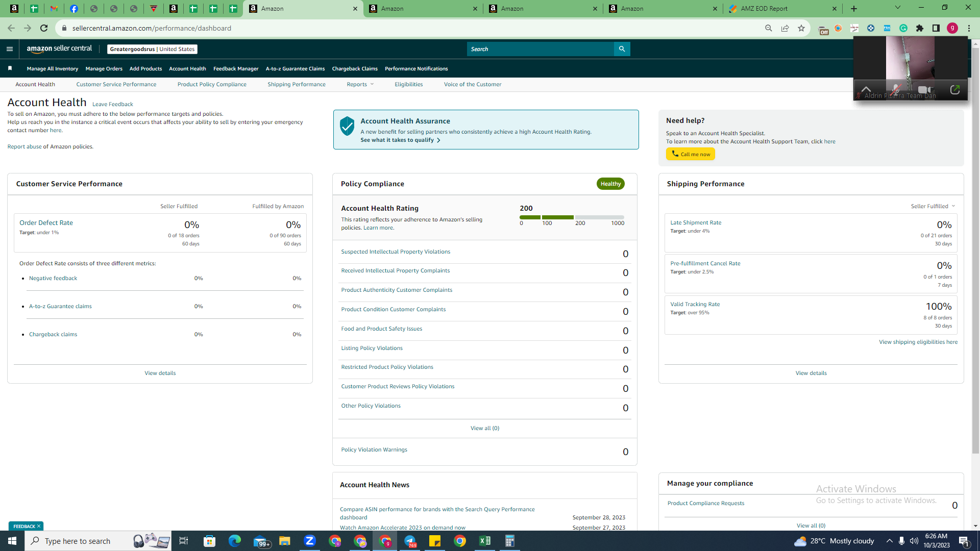
Task: Open the Chrome extensions puzzle icon
Action: click(x=920, y=28)
